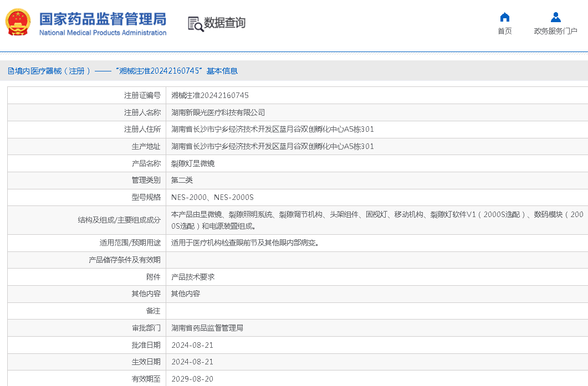This screenshot has height=386, width=588.
Task: Click the house-shaped 首页 icon
Action: [x=504, y=17]
